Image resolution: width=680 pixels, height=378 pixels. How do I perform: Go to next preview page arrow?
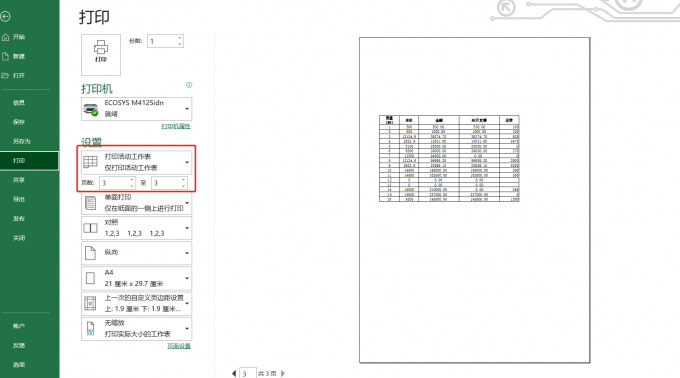[x=283, y=373]
